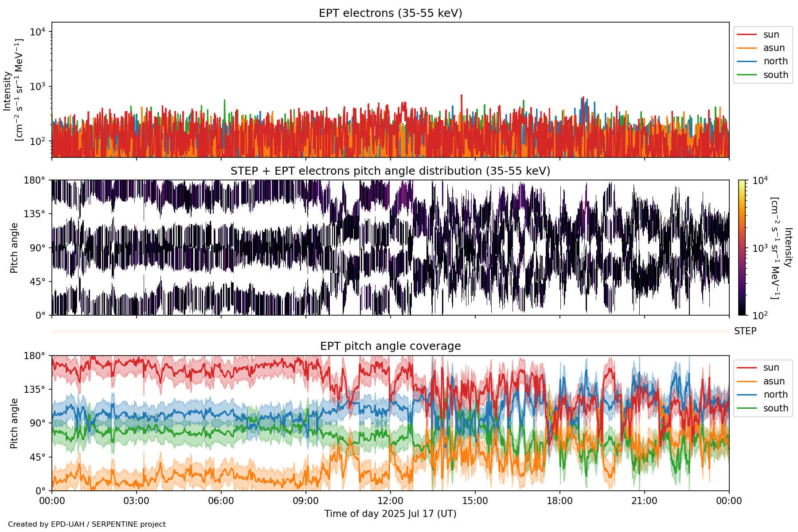Click the thin STEP coverage bar
Screen dimensions: 798x532
point(390,331)
